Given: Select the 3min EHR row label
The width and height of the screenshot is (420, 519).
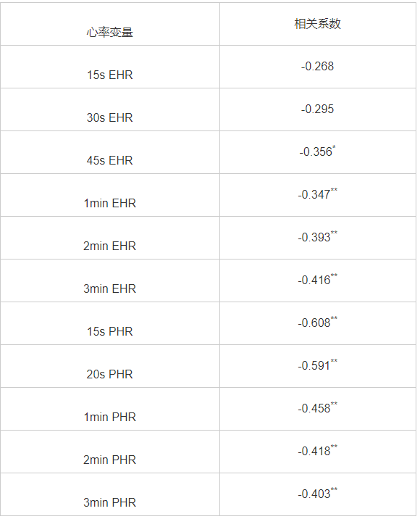Looking at the screenshot, I should (110, 289).
